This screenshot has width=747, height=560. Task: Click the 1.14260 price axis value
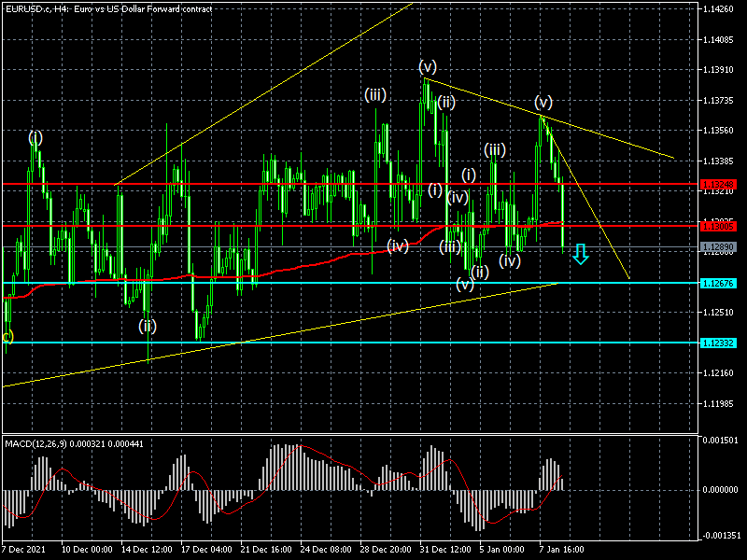point(718,9)
